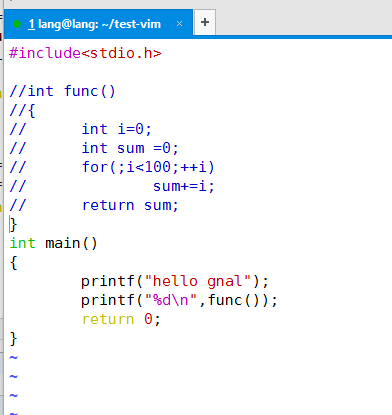Close the lang@lang: ~/test-vim tab
This screenshot has height=415, width=392.
coord(179,24)
